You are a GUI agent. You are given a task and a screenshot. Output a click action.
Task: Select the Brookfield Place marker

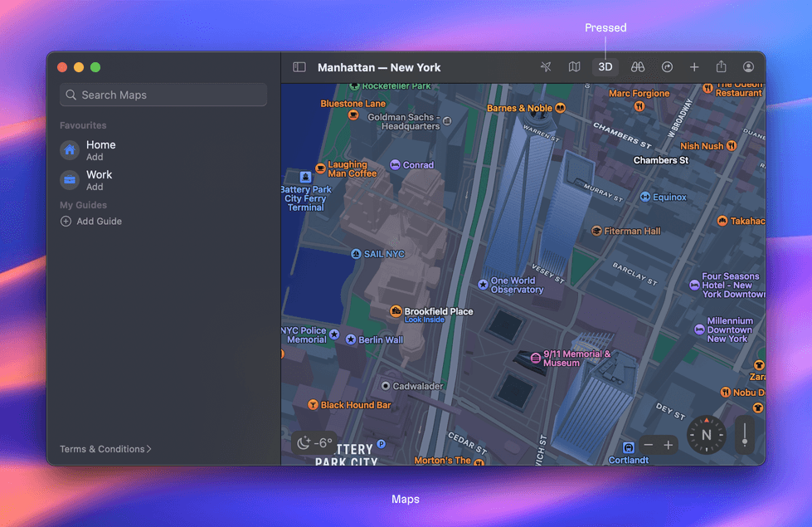click(396, 311)
